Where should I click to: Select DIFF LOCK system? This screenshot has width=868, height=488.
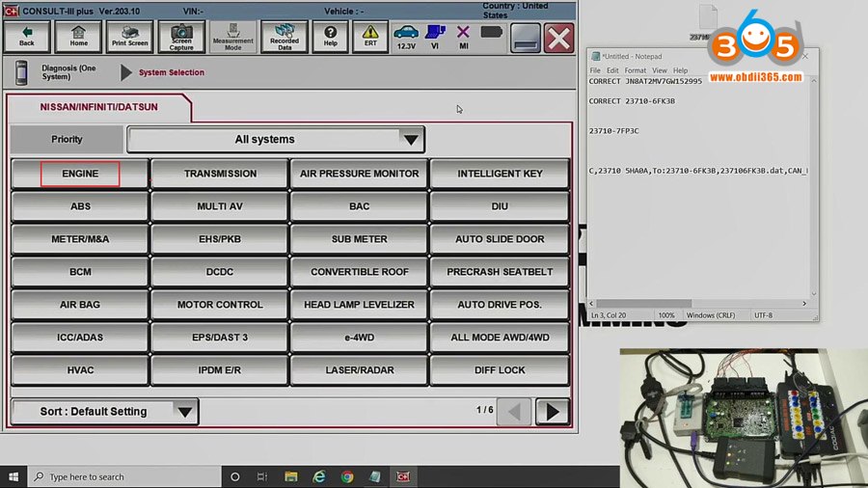(x=500, y=369)
